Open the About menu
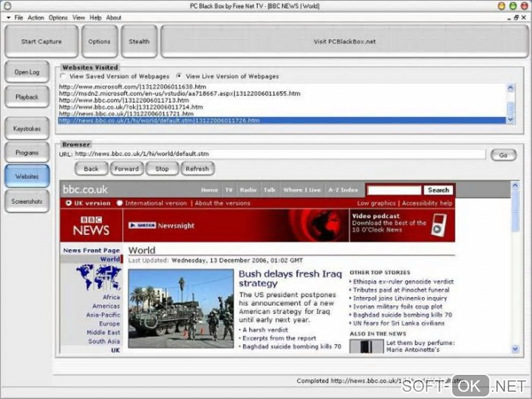Image resolution: width=532 pixels, height=399 pixels. pos(114,18)
